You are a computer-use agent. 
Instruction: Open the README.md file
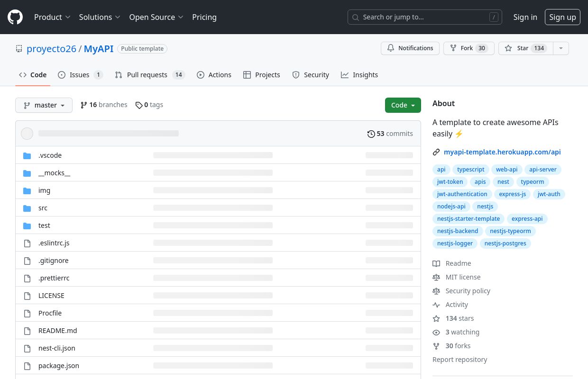tap(57, 331)
